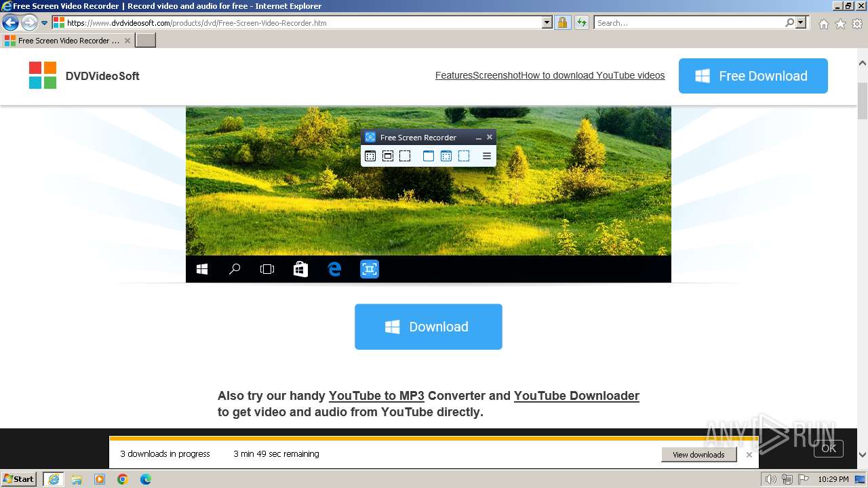
Task: Click the "3 downloads in progress" text
Action: (x=165, y=454)
